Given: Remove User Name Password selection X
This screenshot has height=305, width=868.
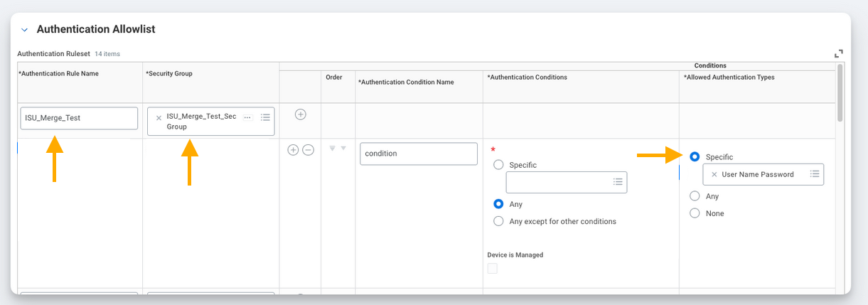Looking at the screenshot, I should (714, 174).
